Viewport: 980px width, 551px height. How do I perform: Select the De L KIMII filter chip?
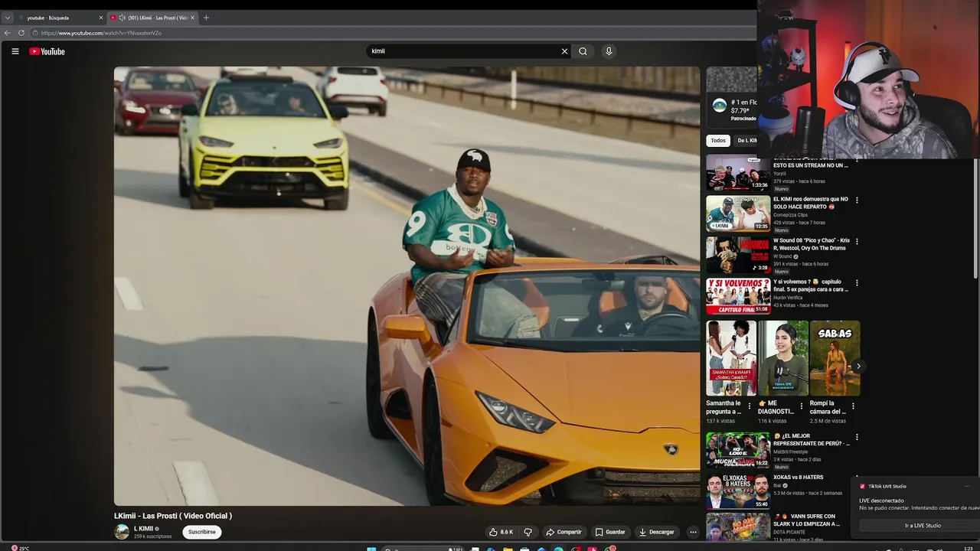(x=746, y=141)
